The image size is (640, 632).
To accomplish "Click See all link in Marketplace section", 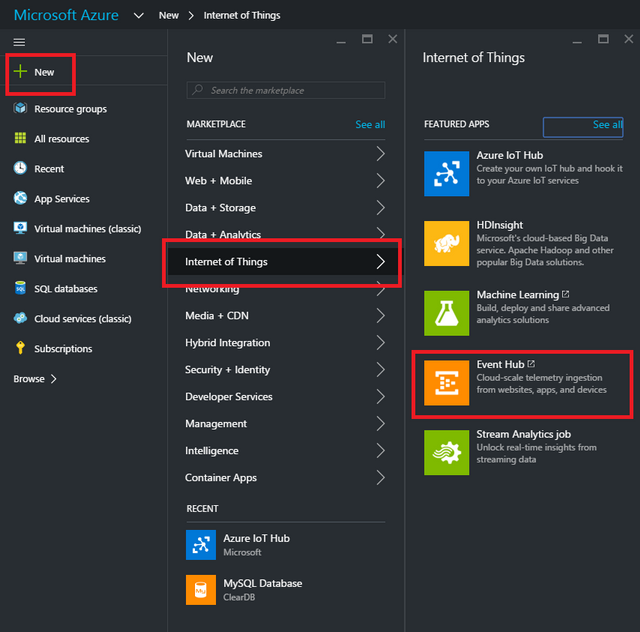I will (x=370, y=125).
